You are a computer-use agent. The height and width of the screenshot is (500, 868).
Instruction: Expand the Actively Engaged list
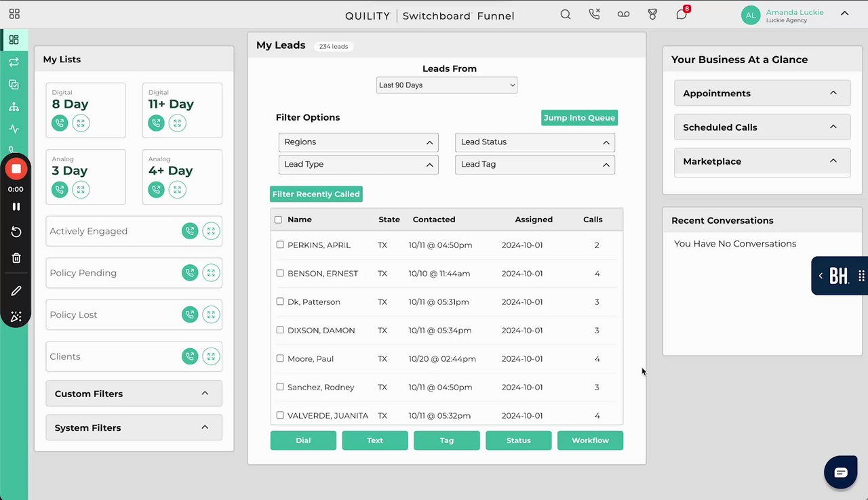coord(212,231)
